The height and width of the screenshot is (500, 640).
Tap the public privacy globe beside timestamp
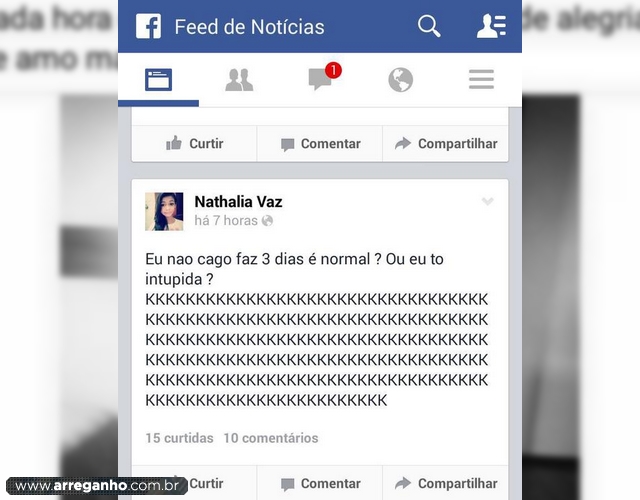(x=267, y=221)
